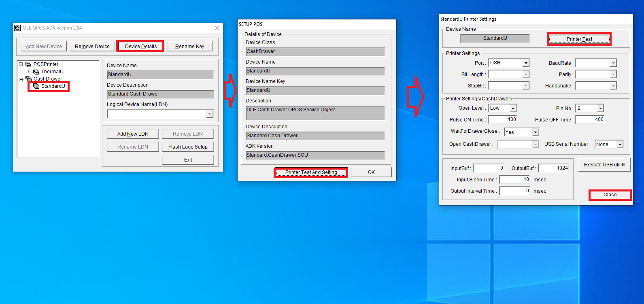Click the Printer Test button

pos(579,39)
